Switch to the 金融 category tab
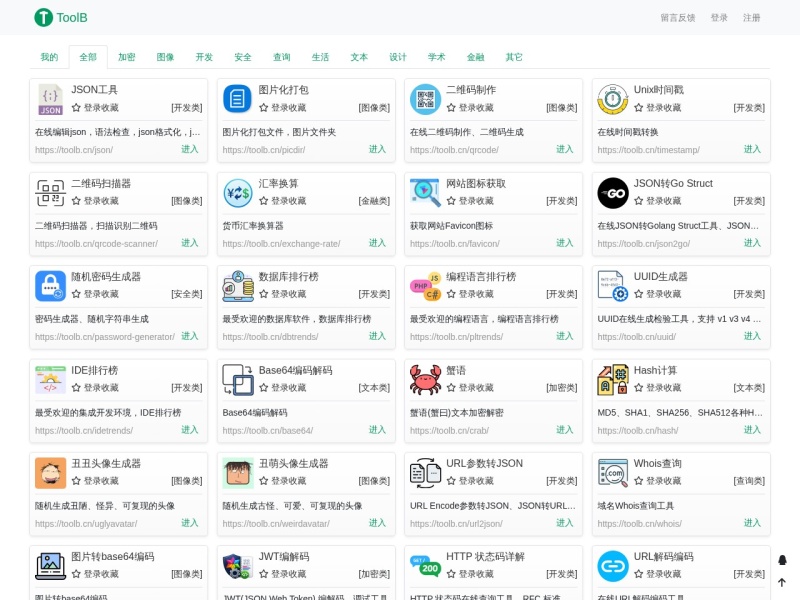The height and width of the screenshot is (600, 800). coord(476,57)
